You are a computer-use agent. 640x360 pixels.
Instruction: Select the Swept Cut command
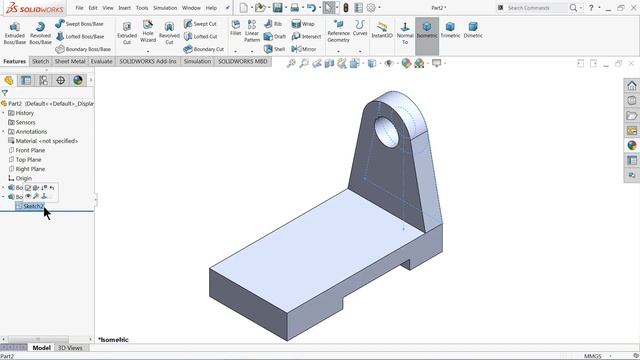tap(200, 24)
